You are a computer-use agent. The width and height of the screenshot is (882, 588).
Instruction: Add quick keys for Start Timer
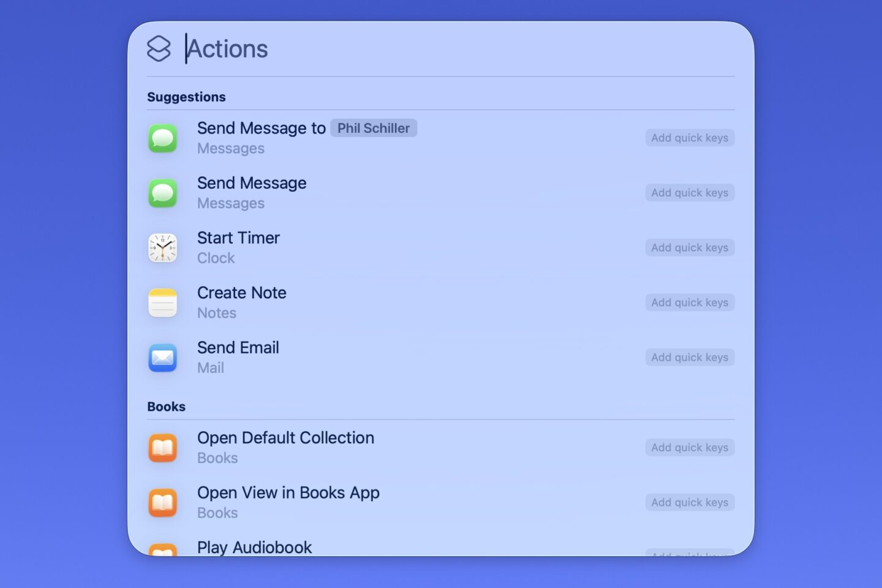point(689,247)
